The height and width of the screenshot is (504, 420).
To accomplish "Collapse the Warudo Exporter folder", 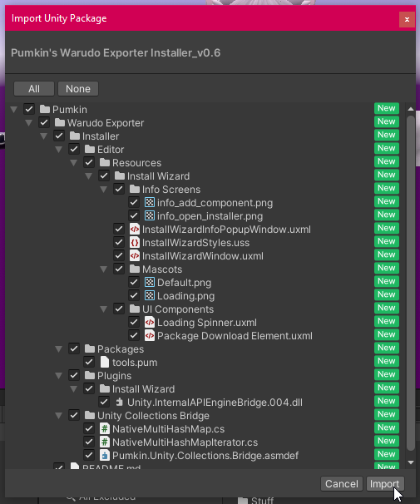I will (x=28, y=123).
